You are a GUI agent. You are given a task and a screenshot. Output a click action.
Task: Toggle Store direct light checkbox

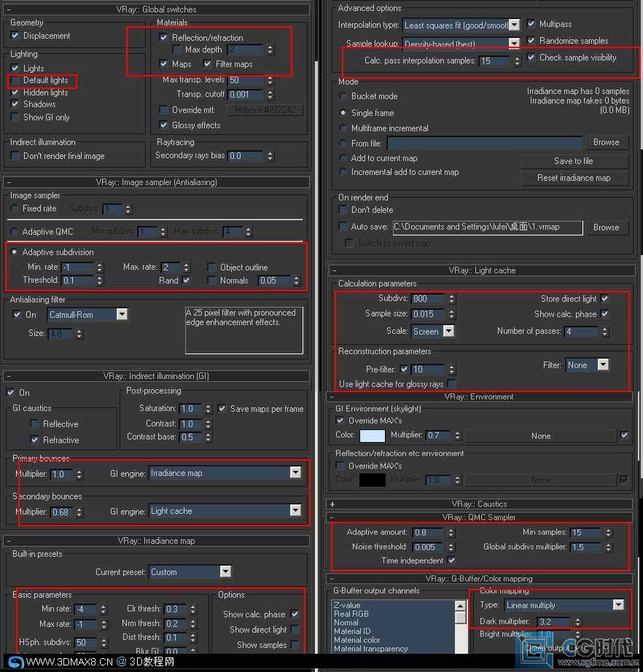coord(605,298)
